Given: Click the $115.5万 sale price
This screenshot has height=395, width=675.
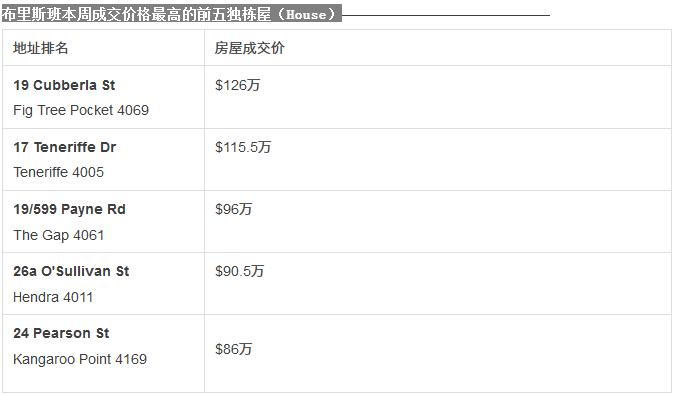Looking at the screenshot, I should click(243, 147).
